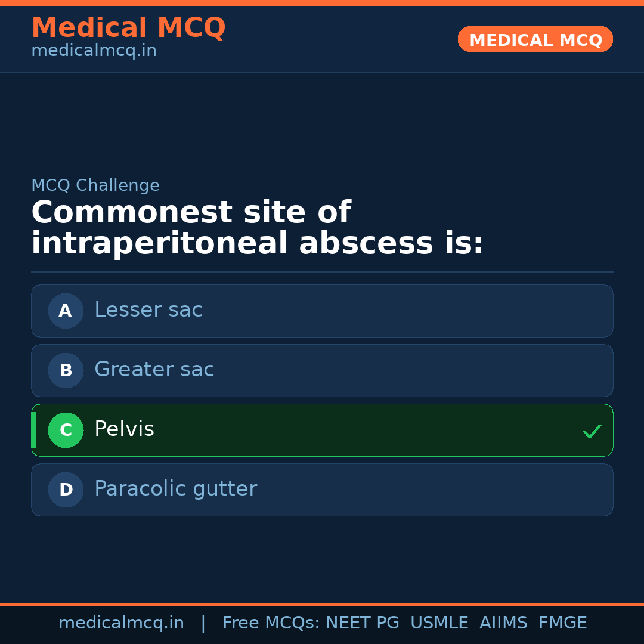This screenshot has height=644, width=644.
Task: Click the medicalmcq.in header link
Action: 94,50
